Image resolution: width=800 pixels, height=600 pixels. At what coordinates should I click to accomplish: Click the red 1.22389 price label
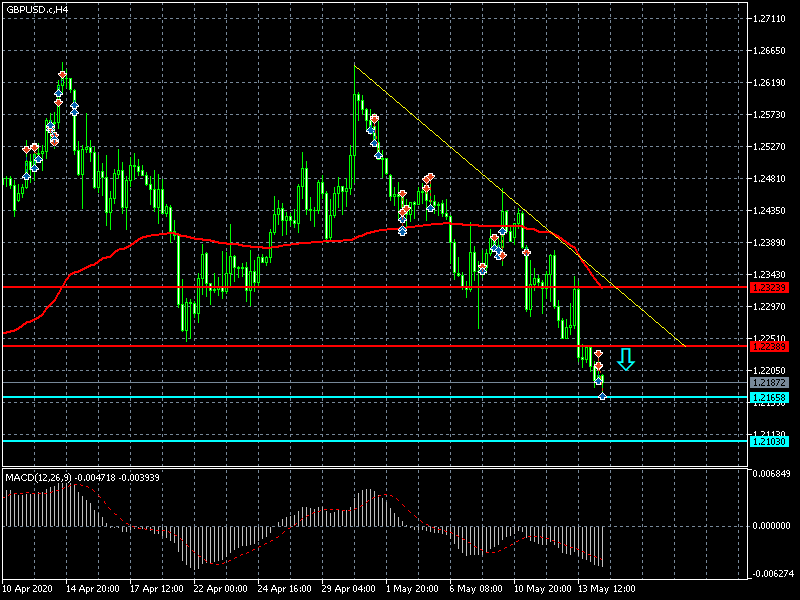[768, 347]
